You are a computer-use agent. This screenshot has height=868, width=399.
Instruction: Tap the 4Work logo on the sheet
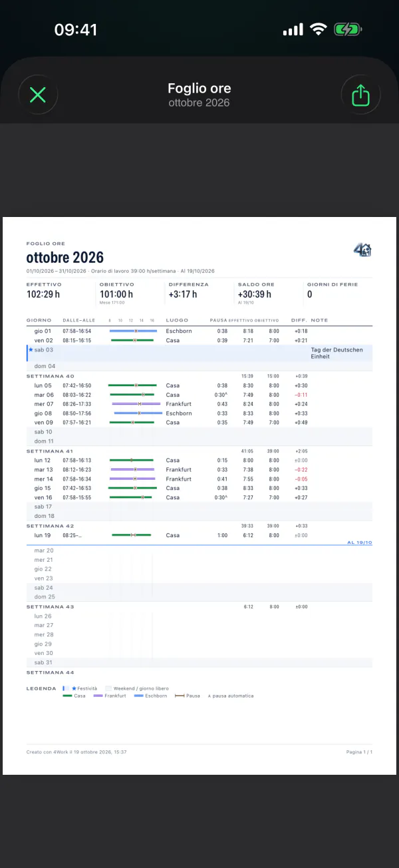pyautogui.click(x=362, y=250)
